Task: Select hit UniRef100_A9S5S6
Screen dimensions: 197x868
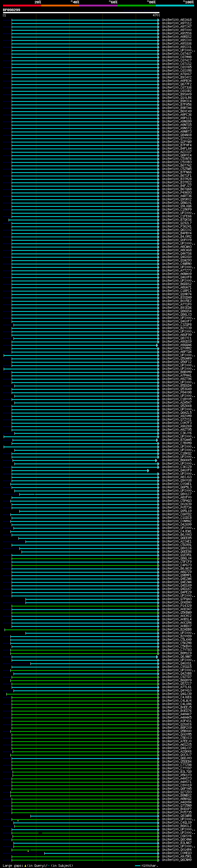Action: coord(177,33)
